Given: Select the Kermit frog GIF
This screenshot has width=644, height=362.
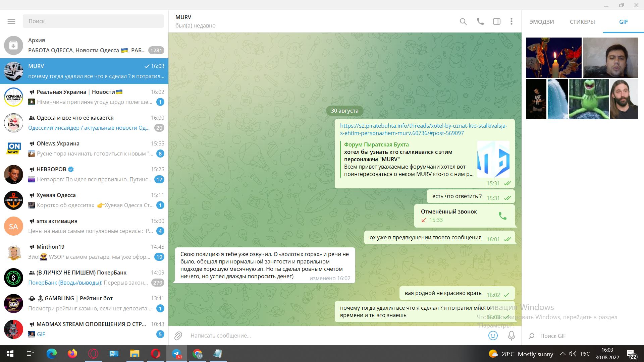Looking at the screenshot, I should pos(589,99).
